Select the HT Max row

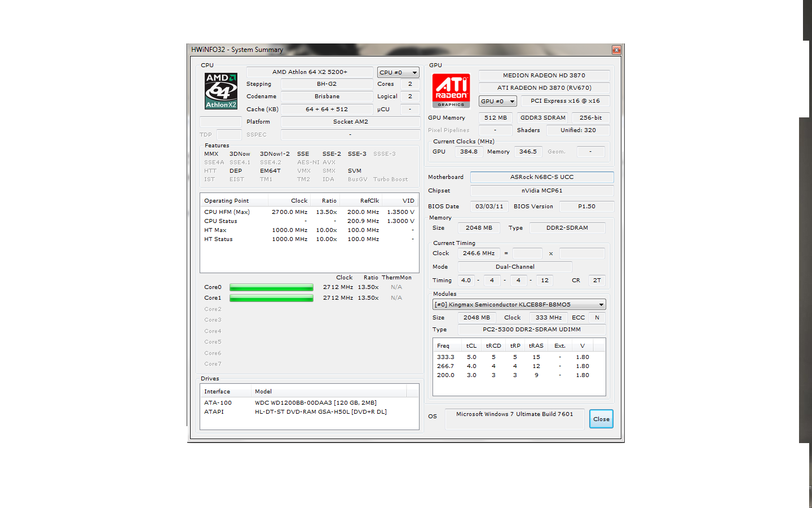(309, 230)
